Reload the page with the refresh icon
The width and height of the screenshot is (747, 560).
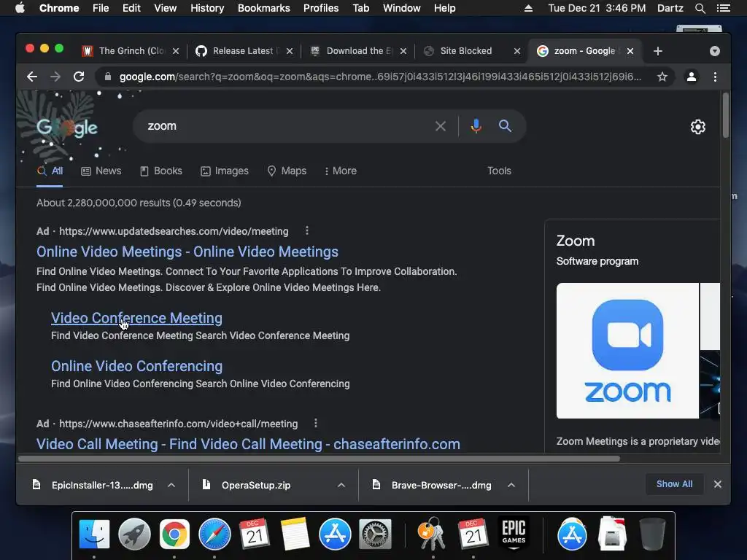pos(79,77)
